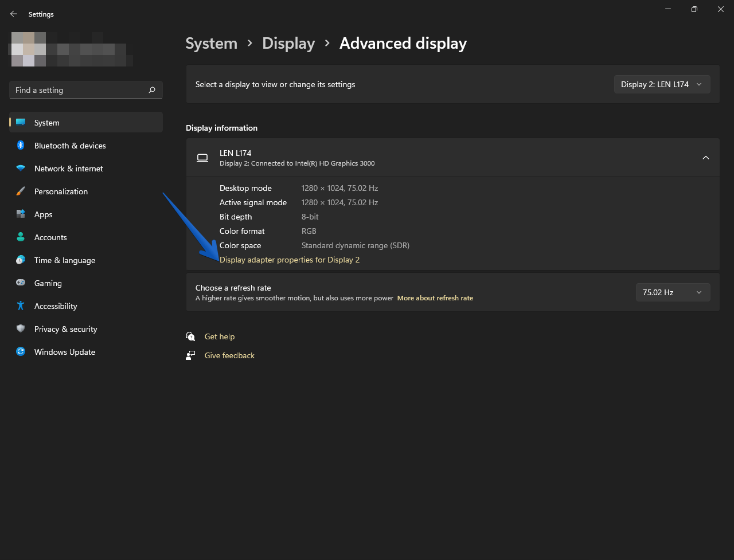Screen dimensions: 734x560
Task: Click the back arrow in Settings title bar
Action: tap(14, 14)
